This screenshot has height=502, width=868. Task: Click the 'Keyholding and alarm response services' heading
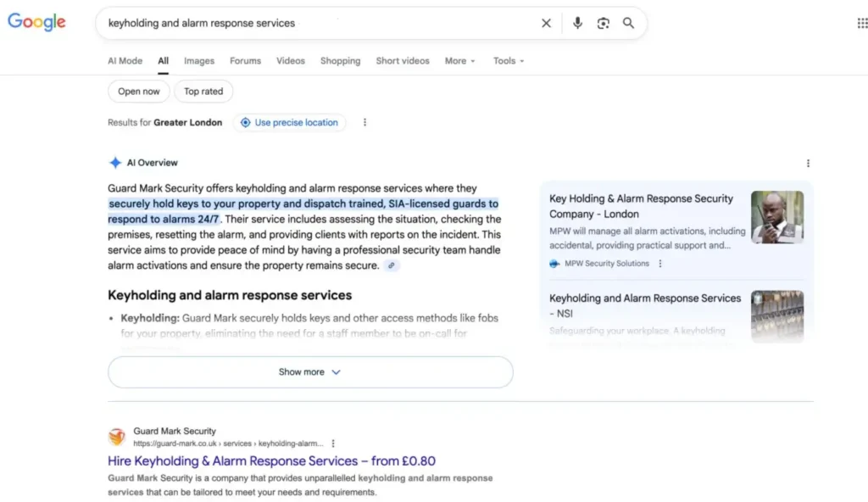tap(230, 295)
